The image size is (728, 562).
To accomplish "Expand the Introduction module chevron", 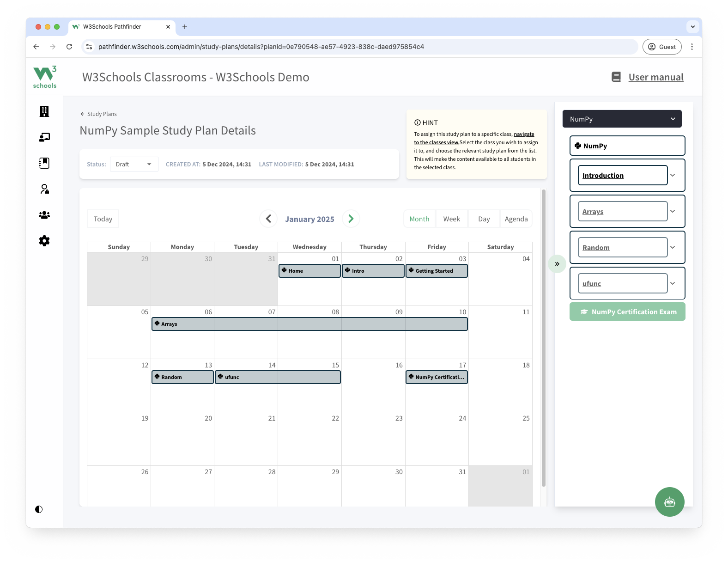I will (x=673, y=175).
